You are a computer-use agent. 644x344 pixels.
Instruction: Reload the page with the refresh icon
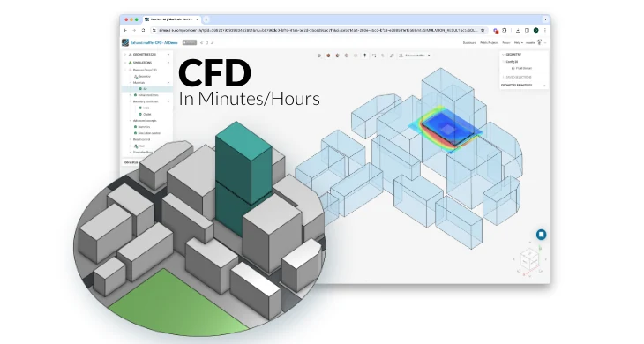143,30
